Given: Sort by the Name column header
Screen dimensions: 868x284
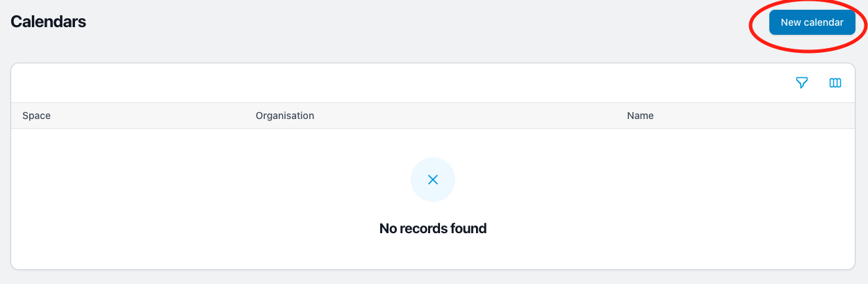Looking at the screenshot, I should (x=640, y=116).
